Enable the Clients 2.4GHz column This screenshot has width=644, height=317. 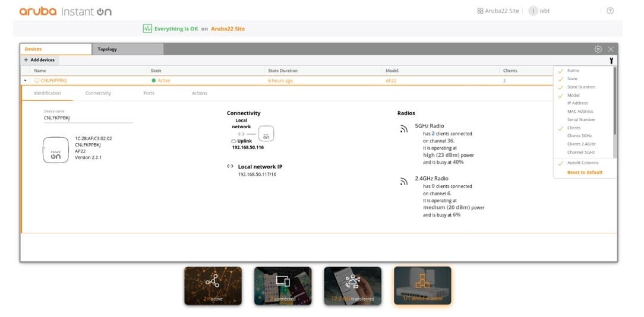(581, 144)
